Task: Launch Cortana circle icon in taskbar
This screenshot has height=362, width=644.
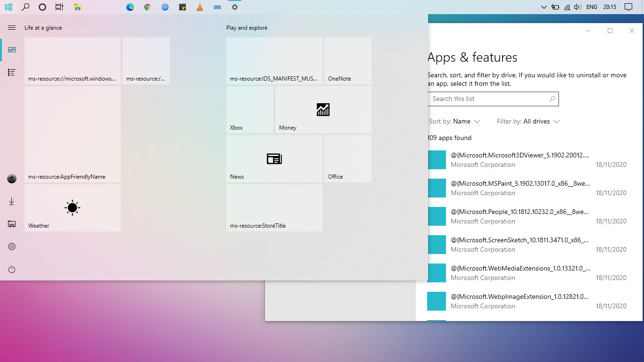Action: 42,7
